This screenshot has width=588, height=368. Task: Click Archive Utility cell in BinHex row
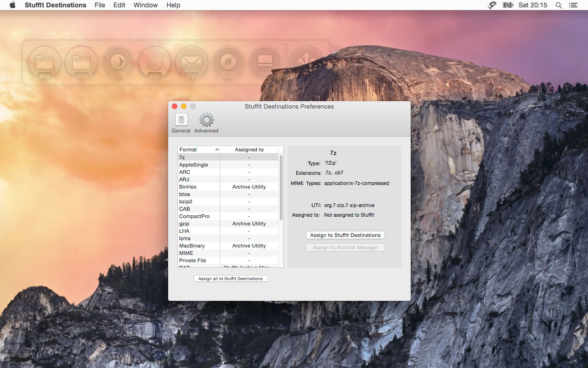249,187
